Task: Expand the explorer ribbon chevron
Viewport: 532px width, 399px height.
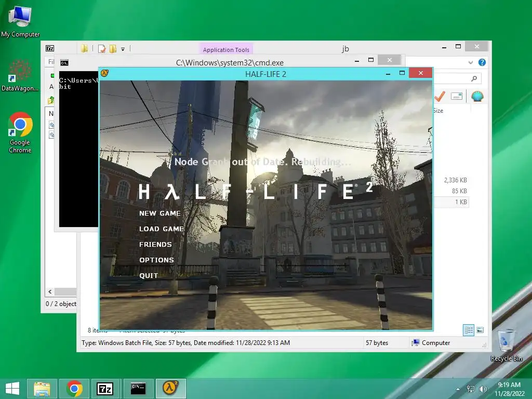Action: point(471,62)
